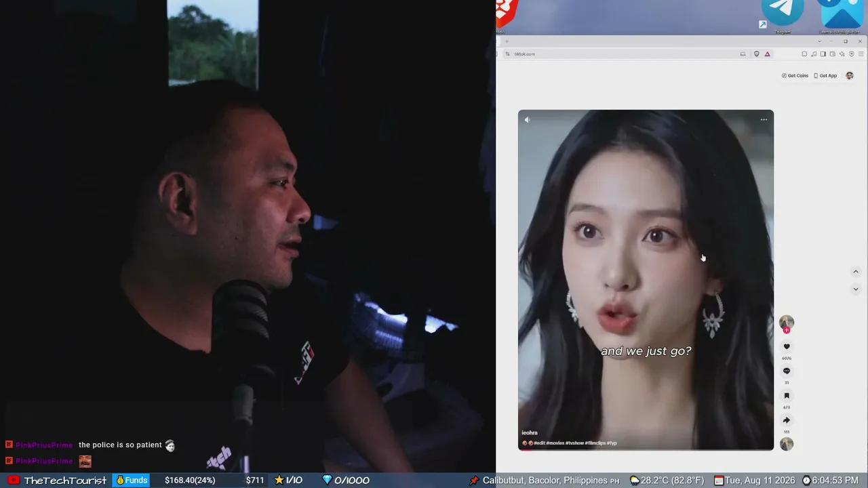This screenshot has width=868, height=488.
Task: Open the TikTok profile avatar menu
Action: (x=850, y=76)
